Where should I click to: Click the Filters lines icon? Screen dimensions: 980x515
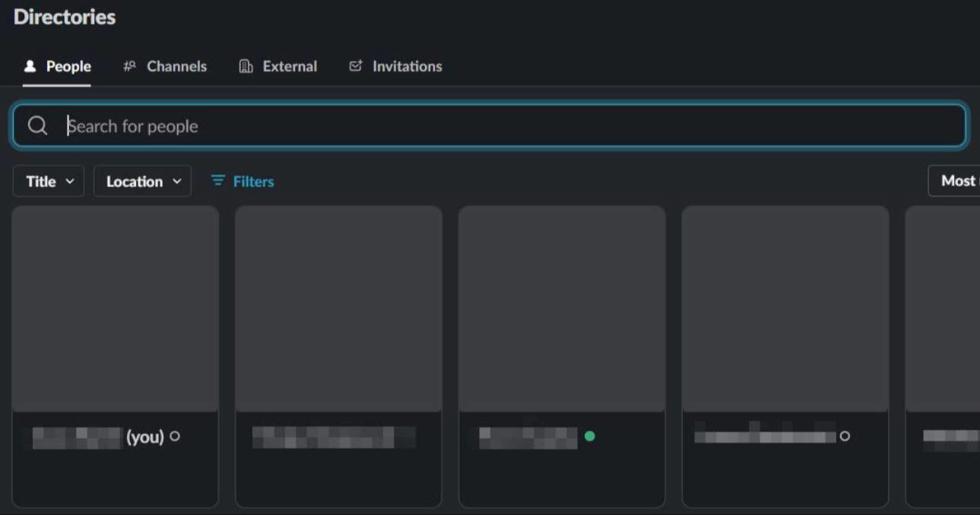217,181
